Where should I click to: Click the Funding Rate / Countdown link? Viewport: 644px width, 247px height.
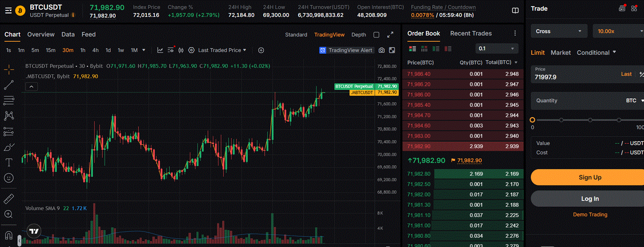tap(443, 7)
